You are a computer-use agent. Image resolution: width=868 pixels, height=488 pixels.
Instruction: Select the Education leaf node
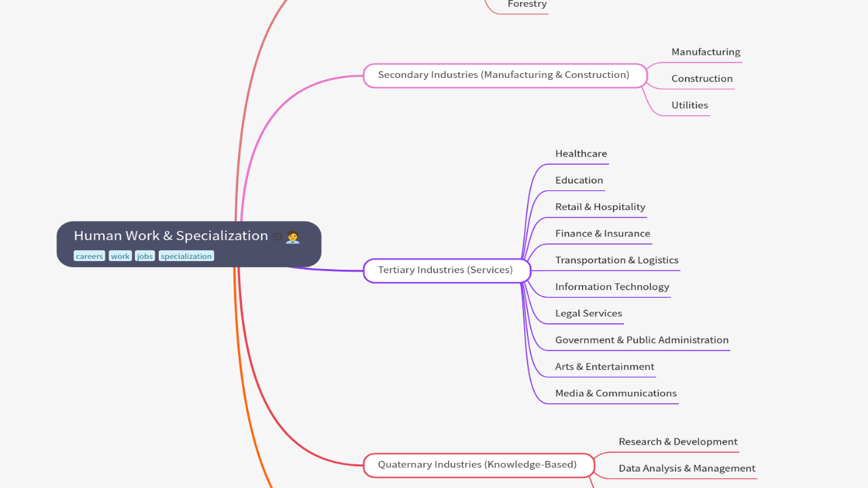[x=579, y=180]
